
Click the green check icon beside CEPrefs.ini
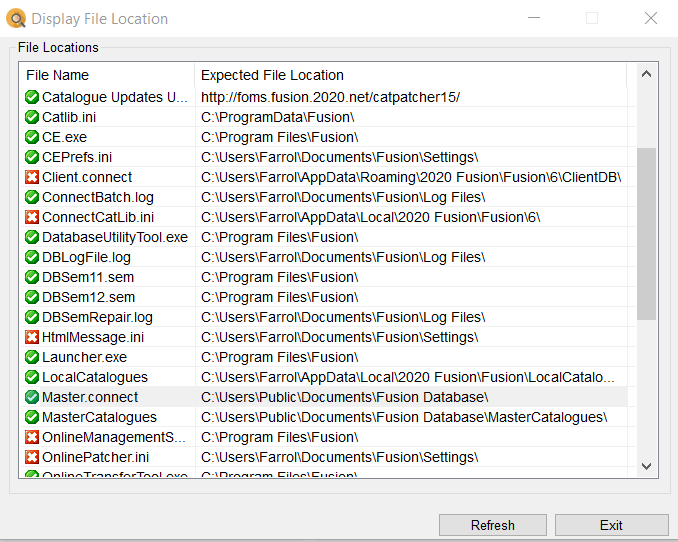coord(32,157)
